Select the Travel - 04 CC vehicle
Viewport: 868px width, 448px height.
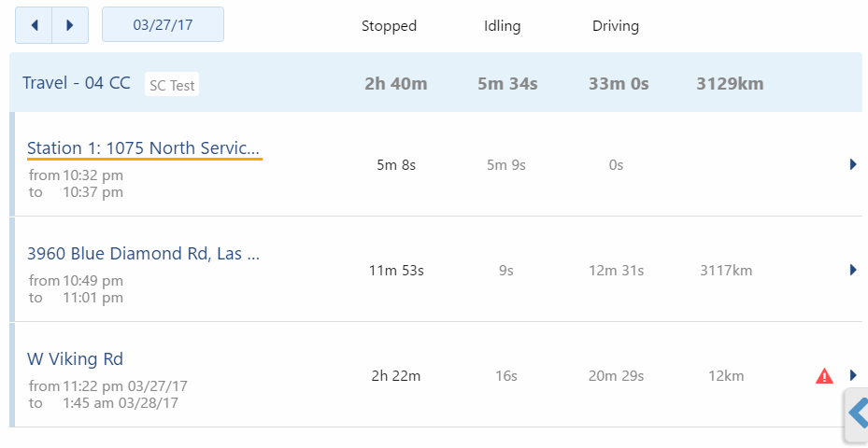pos(77,83)
